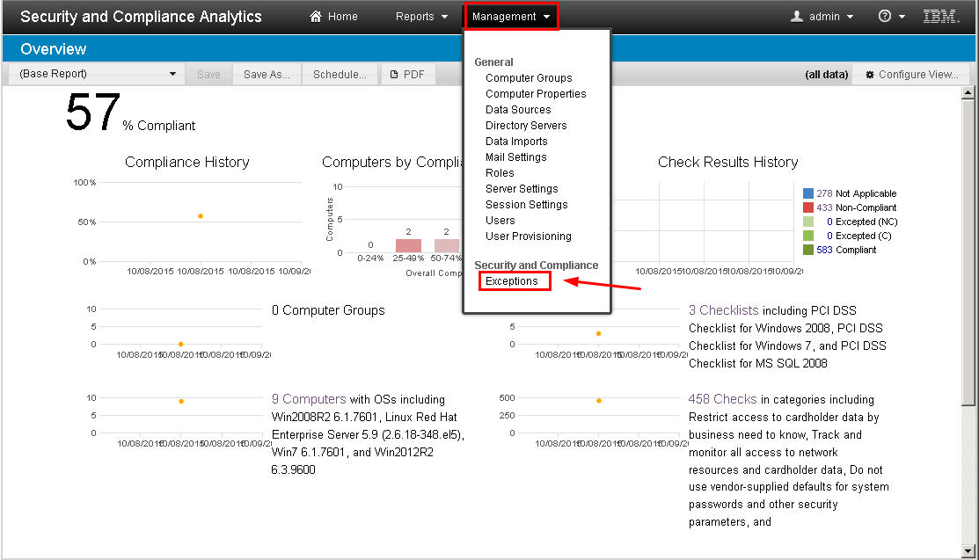The image size is (979, 560).
Task: Select Computer Groups from Management menu
Action: coord(529,78)
